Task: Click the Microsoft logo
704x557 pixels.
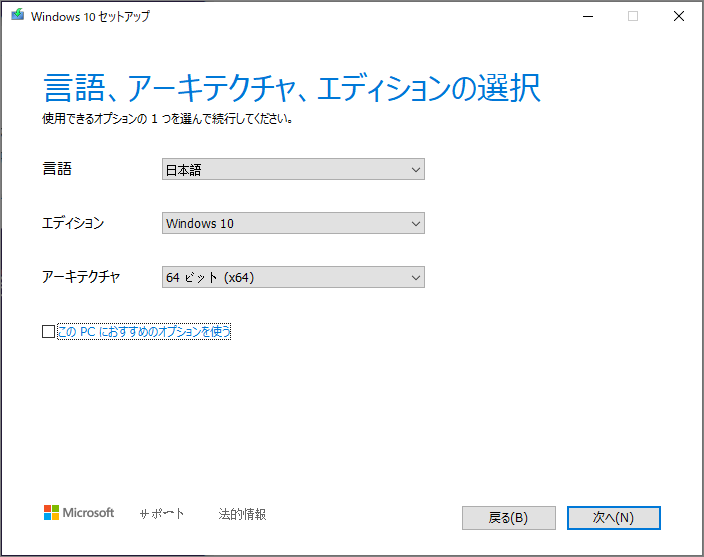Action: [x=79, y=513]
